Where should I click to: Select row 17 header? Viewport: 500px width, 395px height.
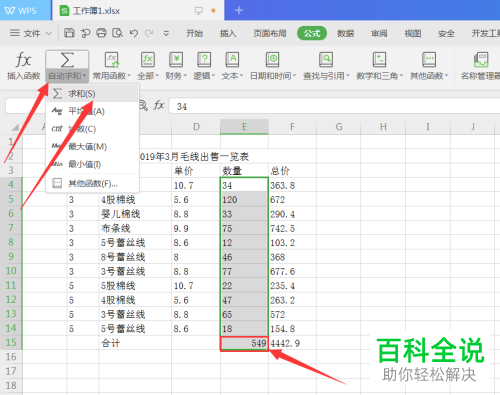[11, 371]
